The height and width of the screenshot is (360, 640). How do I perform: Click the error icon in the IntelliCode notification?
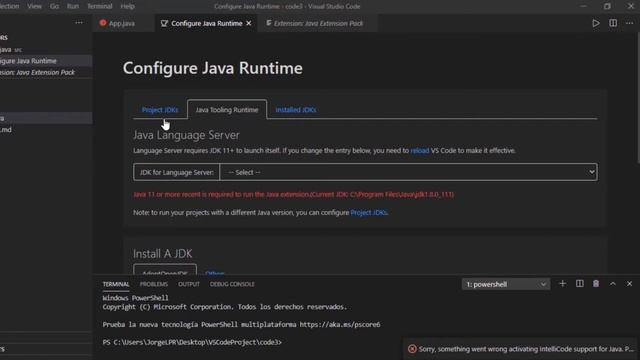pyautogui.click(x=412, y=349)
